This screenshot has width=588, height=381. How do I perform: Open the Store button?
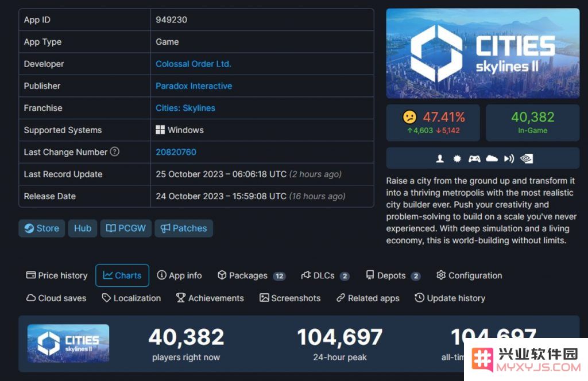41,228
